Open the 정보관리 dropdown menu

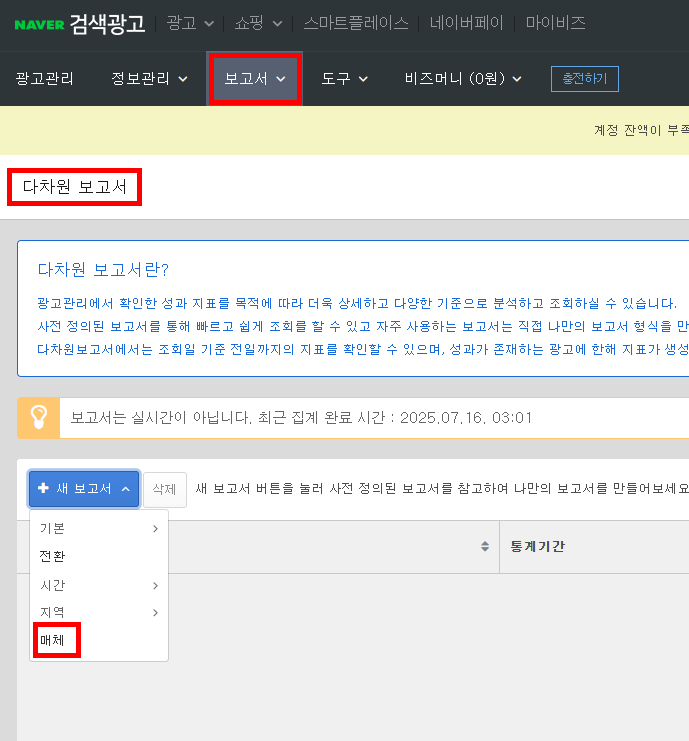tap(149, 78)
